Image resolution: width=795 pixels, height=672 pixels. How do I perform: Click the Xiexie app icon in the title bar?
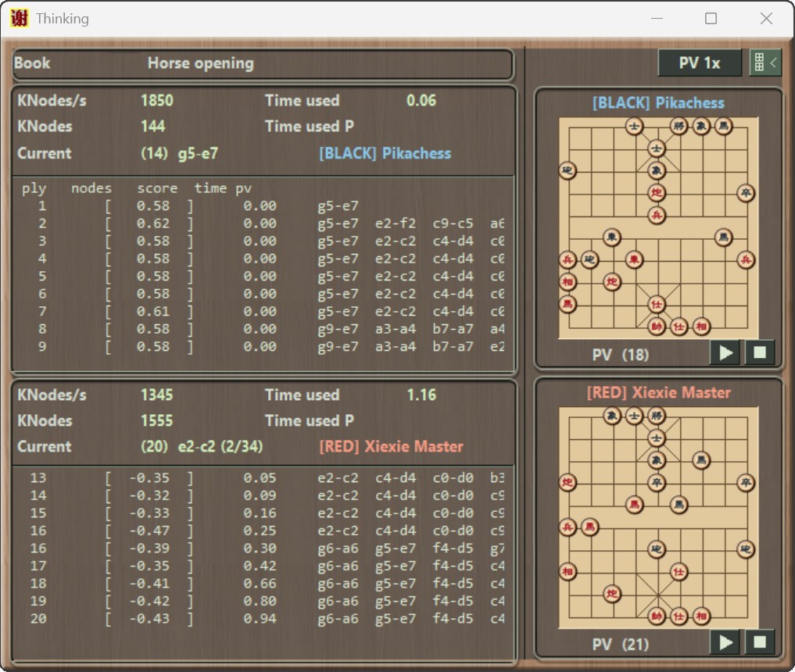pyautogui.click(x=20, y=18)
